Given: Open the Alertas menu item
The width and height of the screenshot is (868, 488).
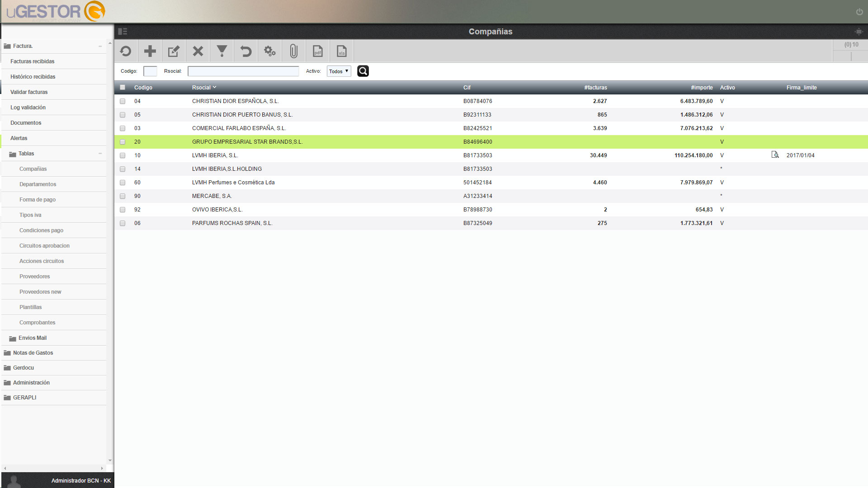Looking at the screenshot, I should click(19, 138).
